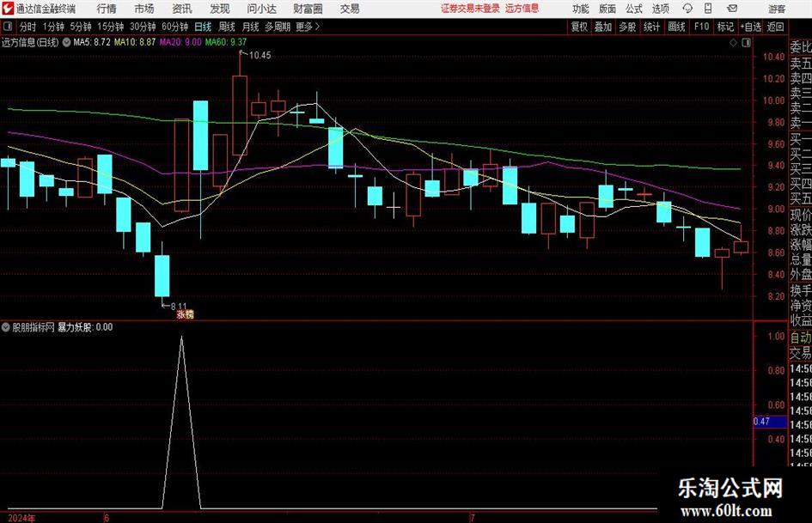Open the 市场 menu
Viewport: 812px width, 523px height.
click(144, 9)
